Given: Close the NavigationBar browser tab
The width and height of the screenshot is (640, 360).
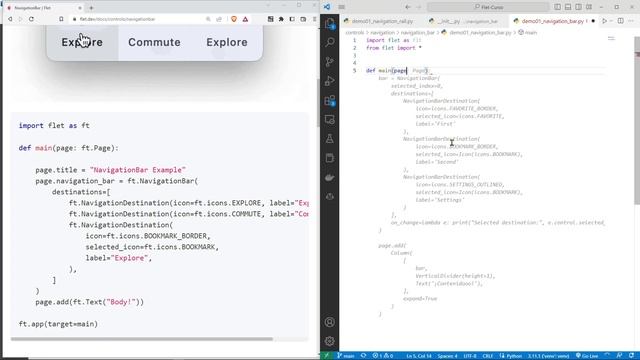Looking at the screenshot, I should (80, 8).
